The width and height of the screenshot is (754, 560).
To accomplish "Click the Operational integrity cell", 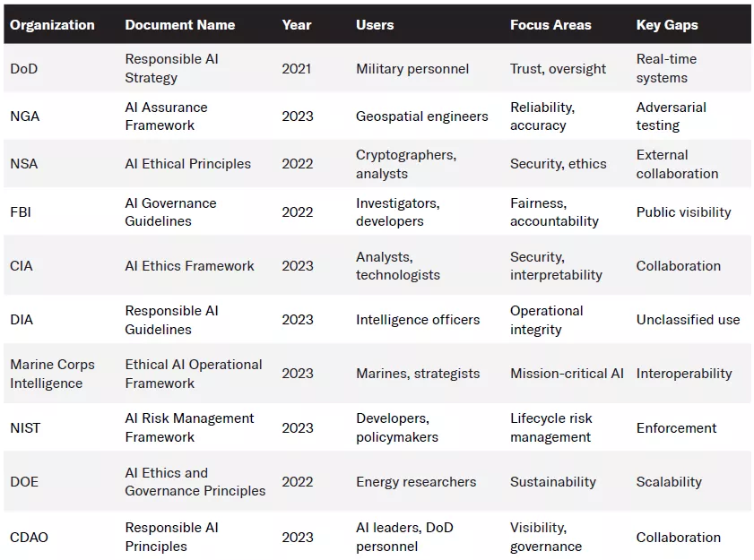I will 546,320.
